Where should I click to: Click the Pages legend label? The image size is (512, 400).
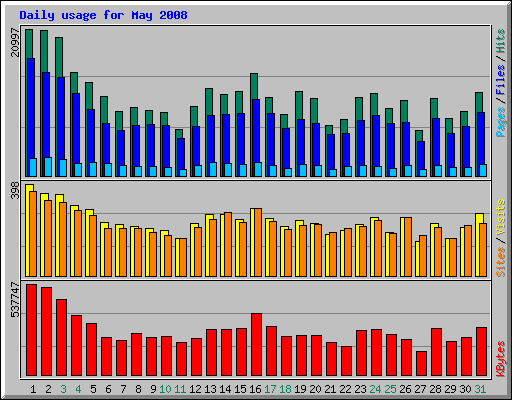tap(501, 122)
